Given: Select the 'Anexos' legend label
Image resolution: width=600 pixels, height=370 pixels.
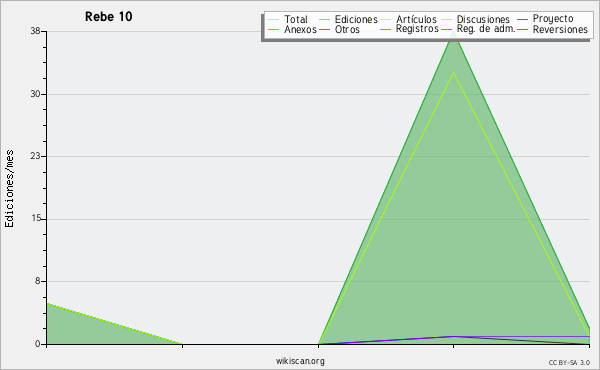Looking at the screenshot, I should [x=300, y=29].
